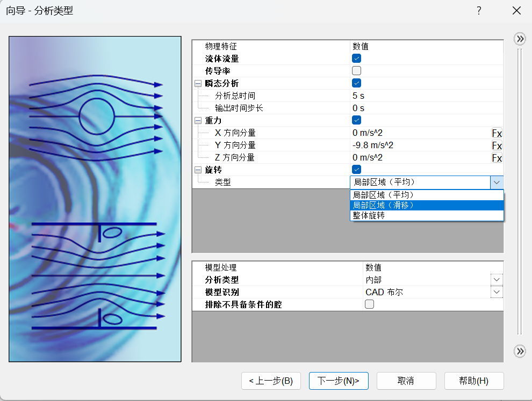Uncheck the 流体流量 checkbox
Image resolution: width=532 pixels, height=401 pixels.
click(x=356, y=59)
